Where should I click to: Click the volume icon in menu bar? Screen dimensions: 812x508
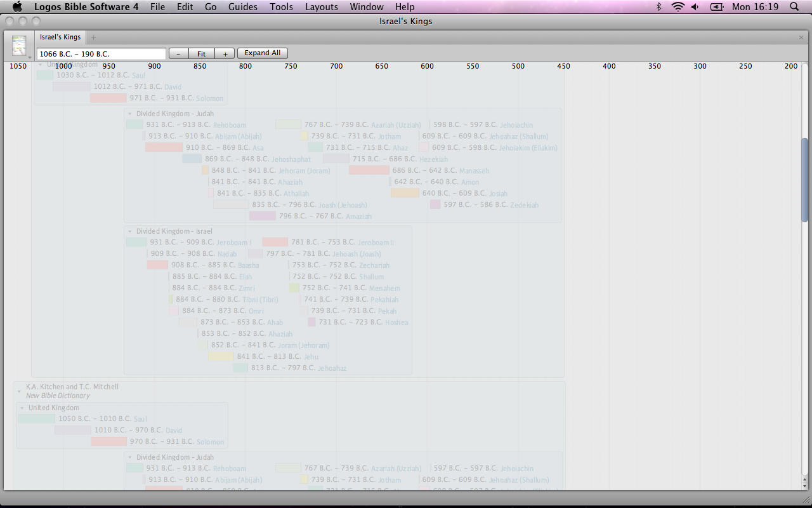(695, 7)
